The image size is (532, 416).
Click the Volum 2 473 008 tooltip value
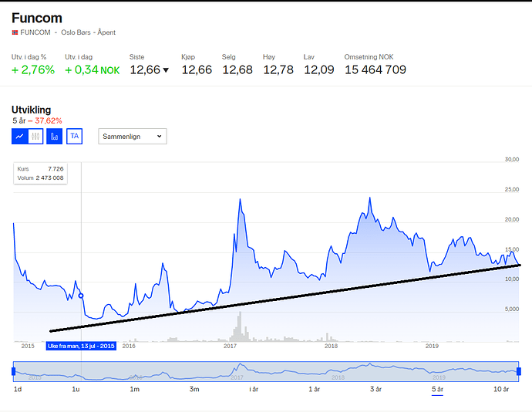(49, 178)
